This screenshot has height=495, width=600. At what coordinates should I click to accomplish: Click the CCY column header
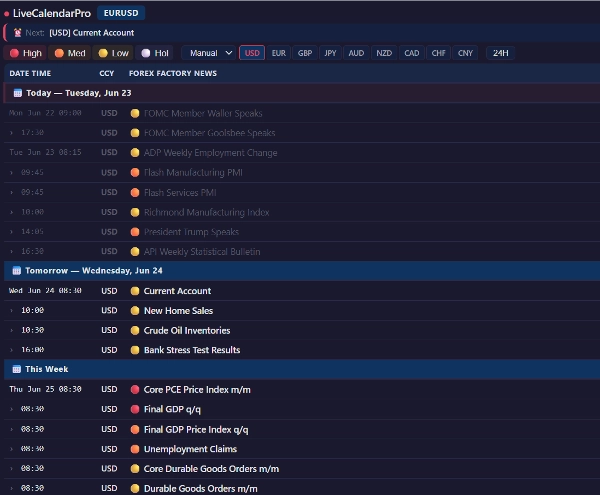(x=107, y=73)
